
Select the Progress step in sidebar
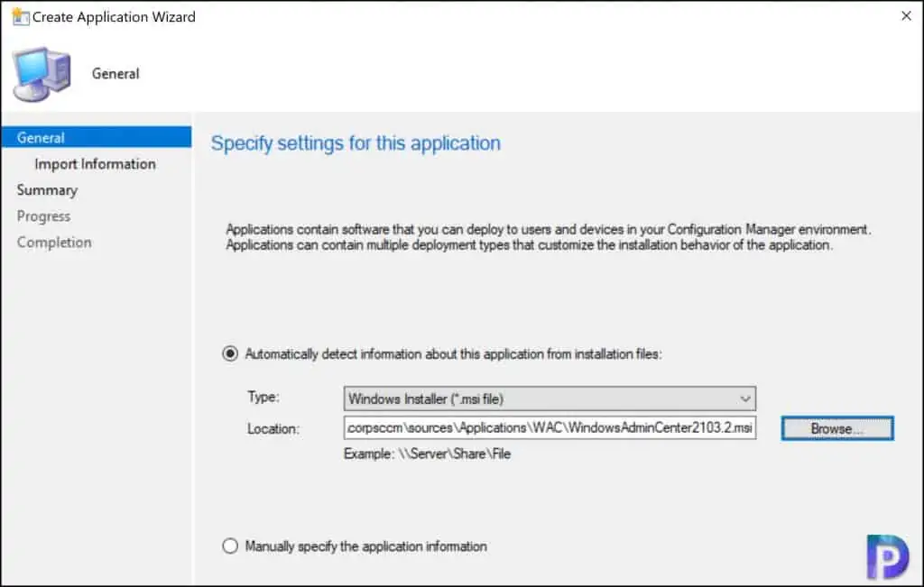[x=43, y=216]
